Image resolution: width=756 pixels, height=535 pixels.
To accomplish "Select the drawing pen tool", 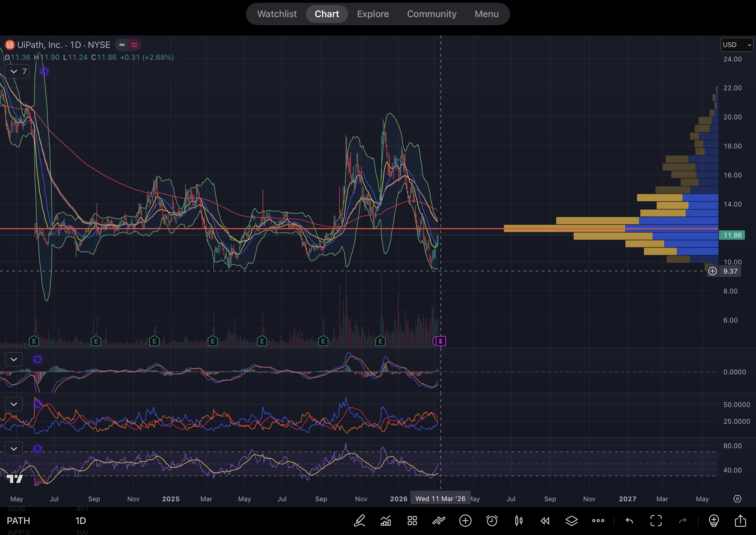I will [359, 521].
